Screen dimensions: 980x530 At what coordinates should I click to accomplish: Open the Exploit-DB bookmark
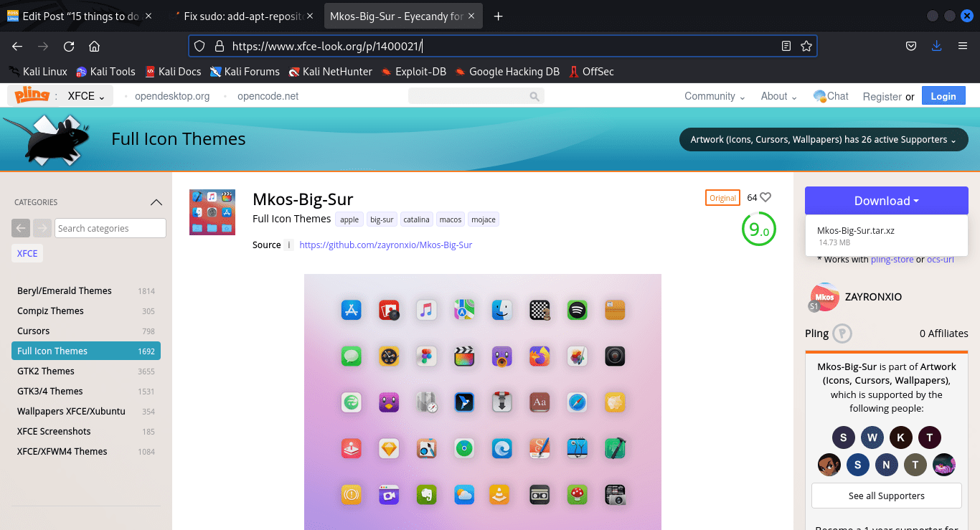coord(413,72)
